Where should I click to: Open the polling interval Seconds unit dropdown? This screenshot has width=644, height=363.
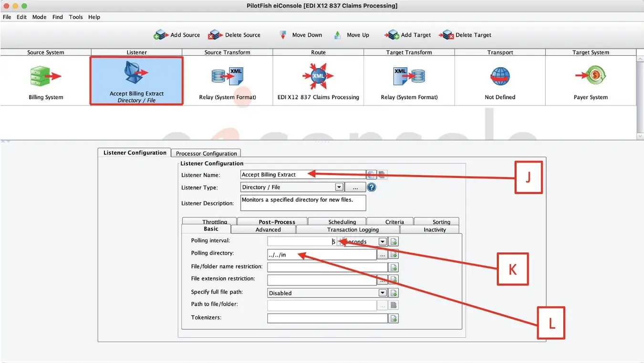tap(383, 242)
